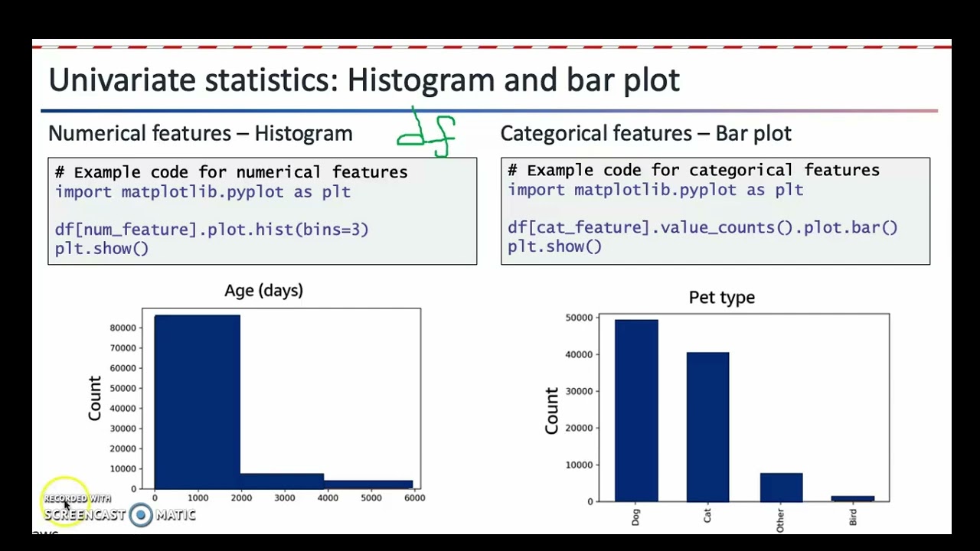Image resolution: width=980 pixels, height=551 pixels.
Task: Click the import line in the numerical code box
Action: tap(203, 191)
